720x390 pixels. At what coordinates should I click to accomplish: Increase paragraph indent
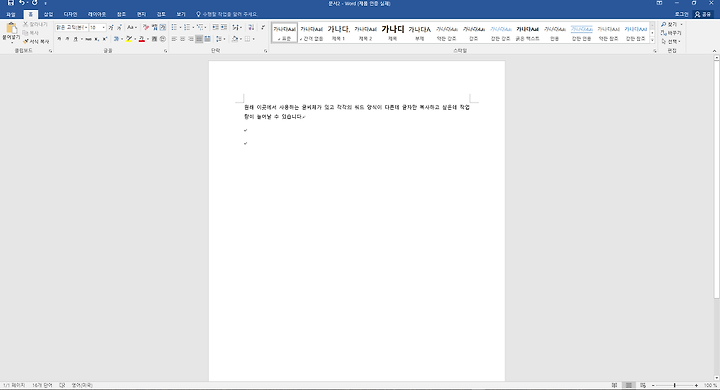coord(224,28)
